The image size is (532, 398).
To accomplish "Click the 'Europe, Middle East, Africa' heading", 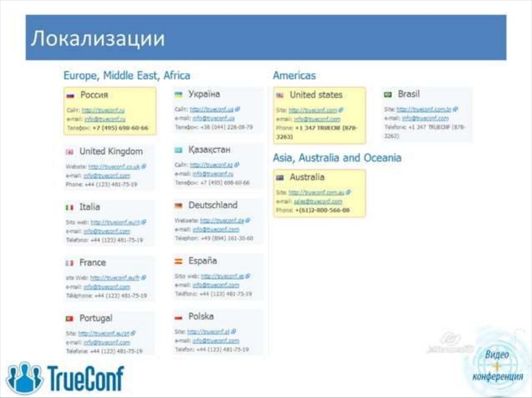I will (x=127, y=75).
